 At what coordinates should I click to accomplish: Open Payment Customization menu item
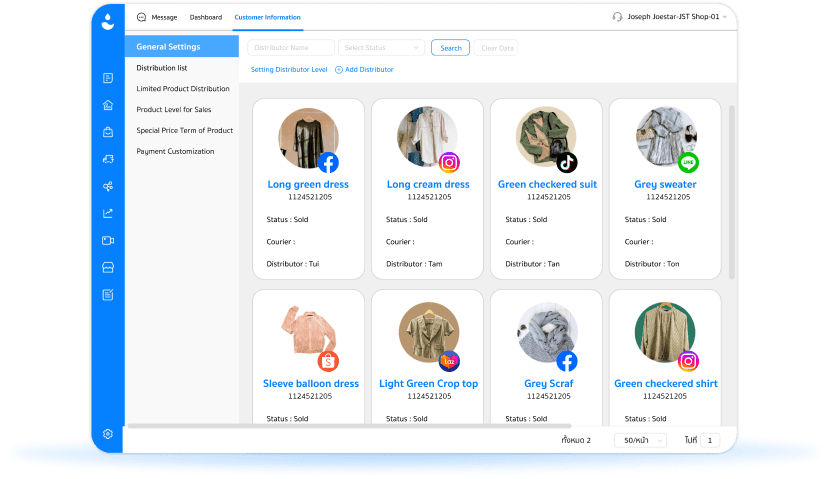(175, 151)
